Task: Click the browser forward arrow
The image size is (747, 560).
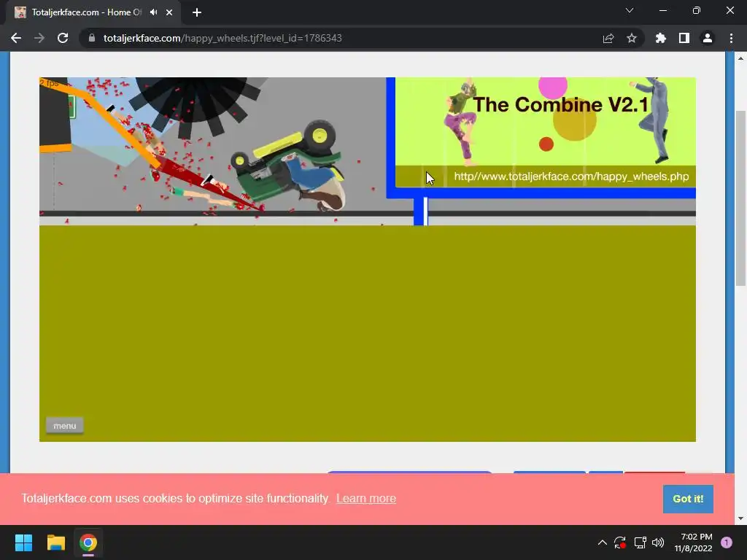Action: pos(39,38)
